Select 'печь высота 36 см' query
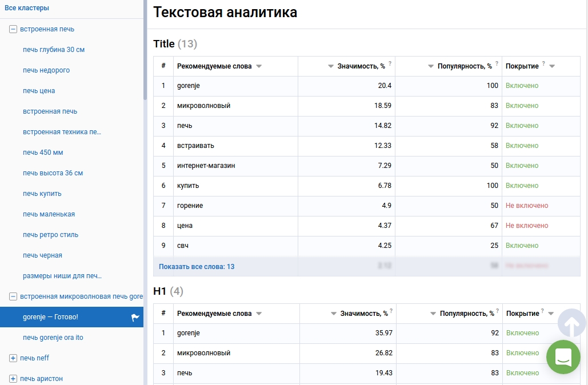588x385 pixels. (x=53, y=173)
